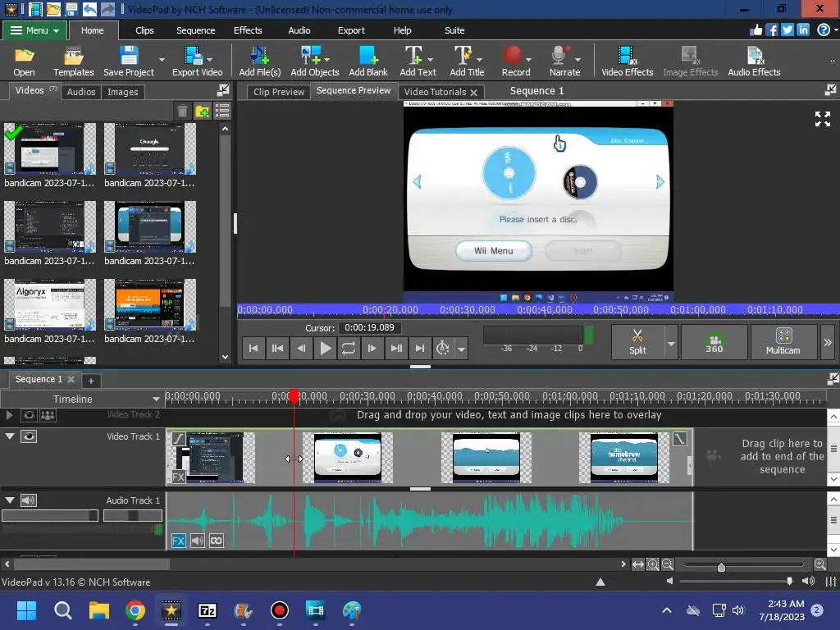Select homebrew channel clip on timeline

click(624, 457)
